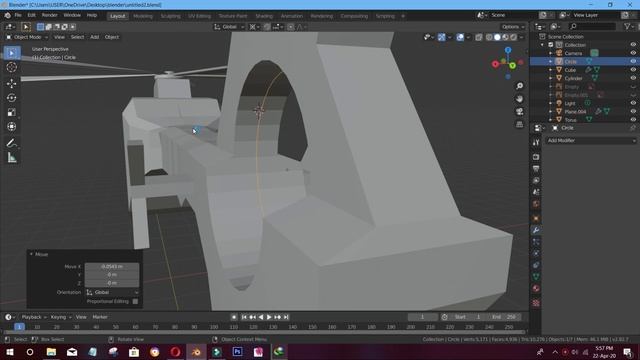Hide the Cylinder object in outliner

(633, 78)
